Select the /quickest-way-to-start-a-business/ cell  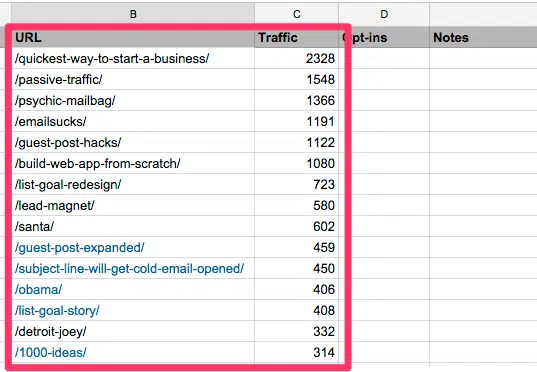point(133,59)
